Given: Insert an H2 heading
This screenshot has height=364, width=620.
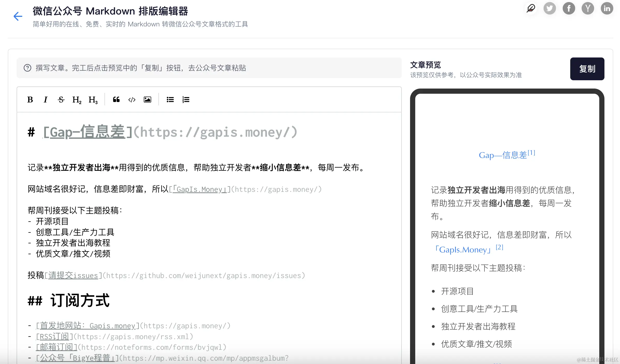Looking at the screenshot, I should point(77,100).
